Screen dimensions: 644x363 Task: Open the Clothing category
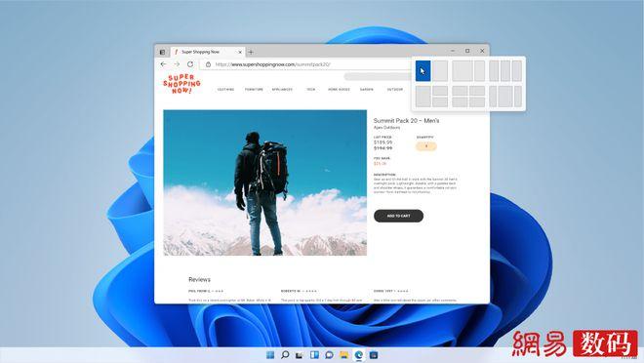pyautogui.click(x=225, y=89)
